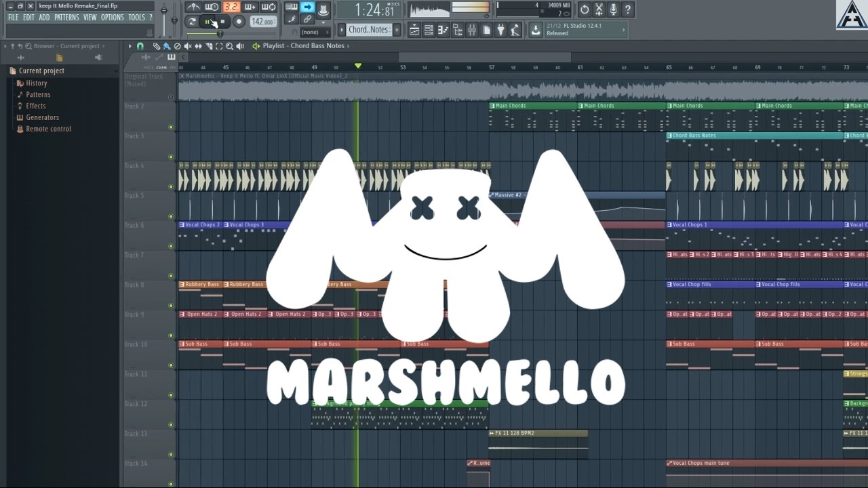Click the song position slider
Viewport: 868px width, 488px height.
click(x=231, y=33)
